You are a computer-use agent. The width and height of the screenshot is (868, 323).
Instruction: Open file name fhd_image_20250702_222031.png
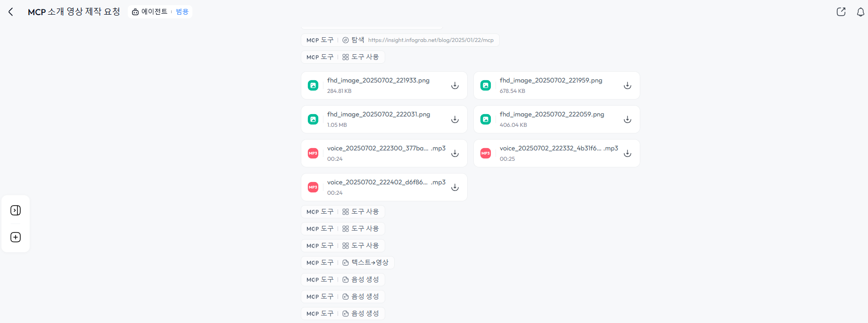pos(379,114)
